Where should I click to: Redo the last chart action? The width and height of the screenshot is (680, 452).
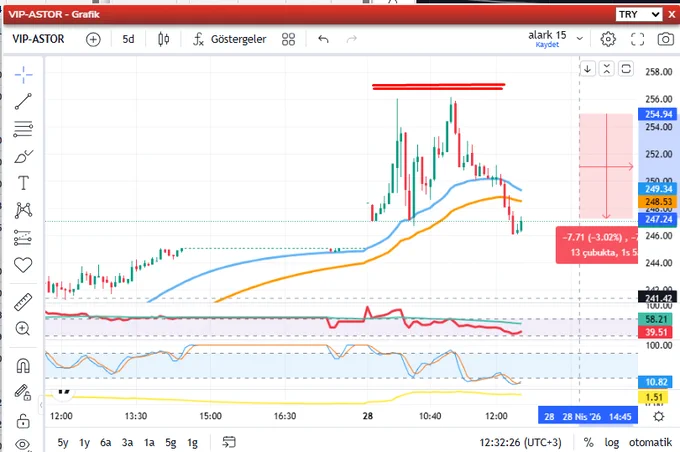352,39
